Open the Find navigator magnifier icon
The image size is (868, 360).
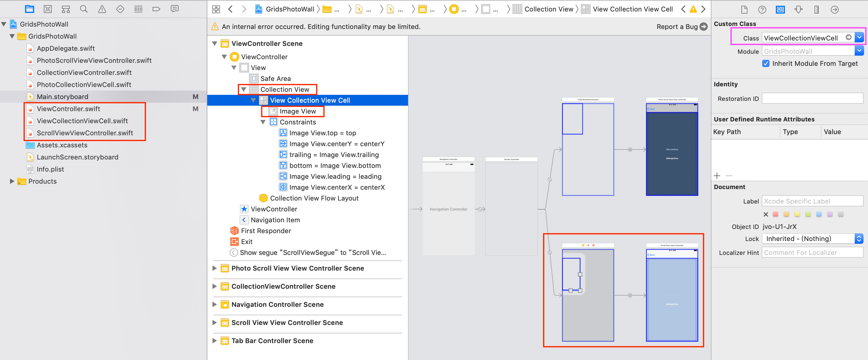tap(84, 9)
